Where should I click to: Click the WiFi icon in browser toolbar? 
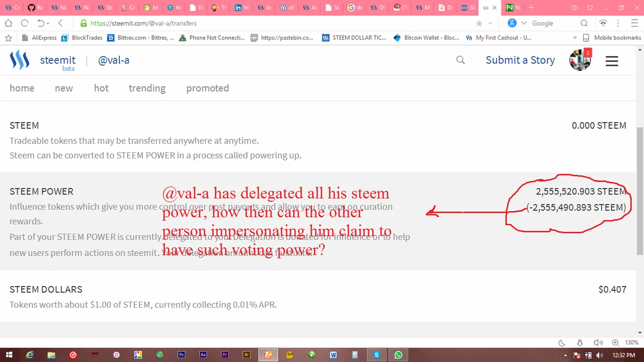(x=603, y=23)
